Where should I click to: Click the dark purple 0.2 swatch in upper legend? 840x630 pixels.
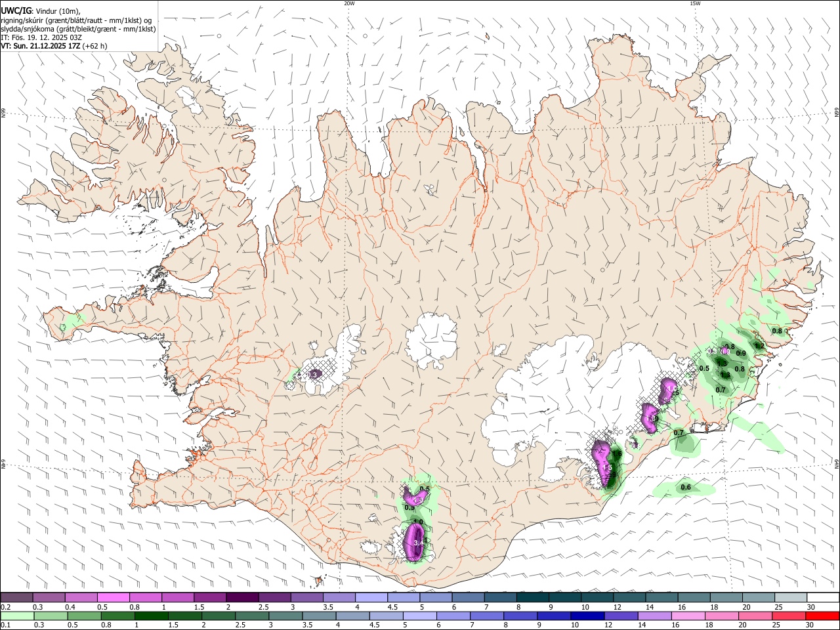(x=17, y=597)
